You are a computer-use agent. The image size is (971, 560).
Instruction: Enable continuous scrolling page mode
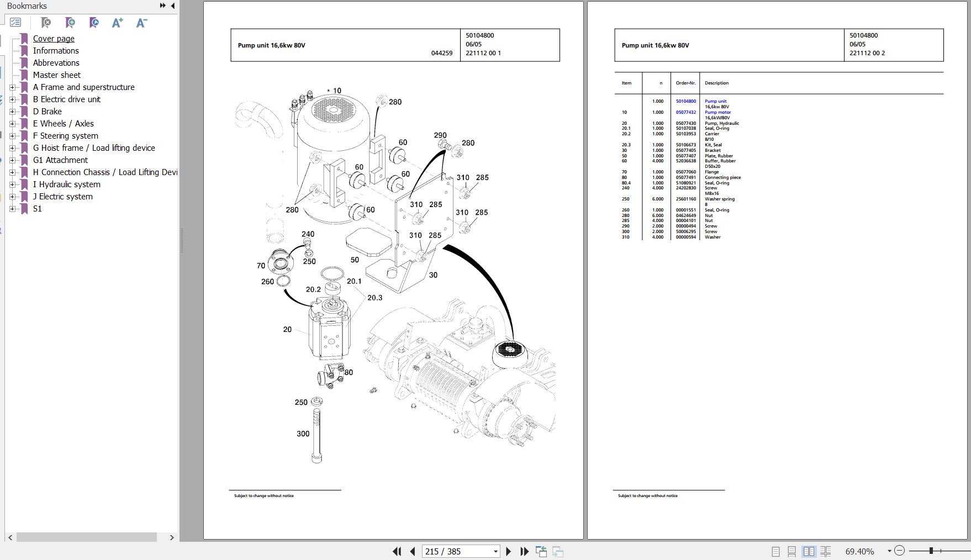(x=791, y=551)
